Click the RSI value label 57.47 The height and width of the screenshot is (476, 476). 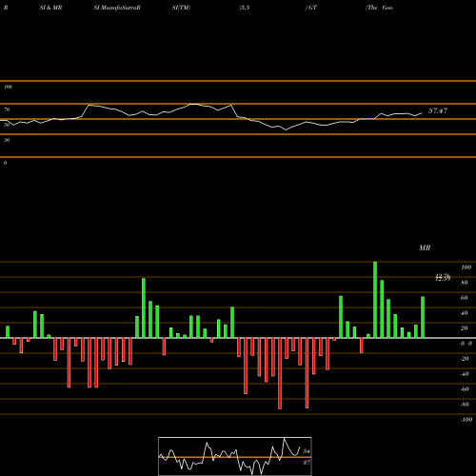pyautogui.click(x=438, y=110)
